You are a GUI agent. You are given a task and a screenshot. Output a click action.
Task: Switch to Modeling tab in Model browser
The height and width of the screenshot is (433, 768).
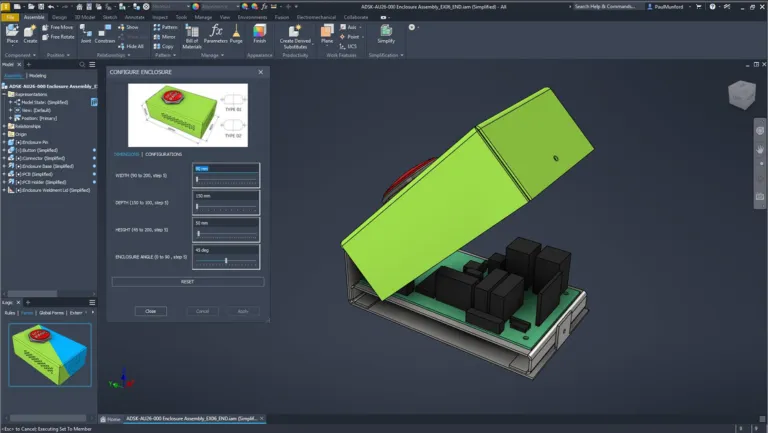coord(38,76)
